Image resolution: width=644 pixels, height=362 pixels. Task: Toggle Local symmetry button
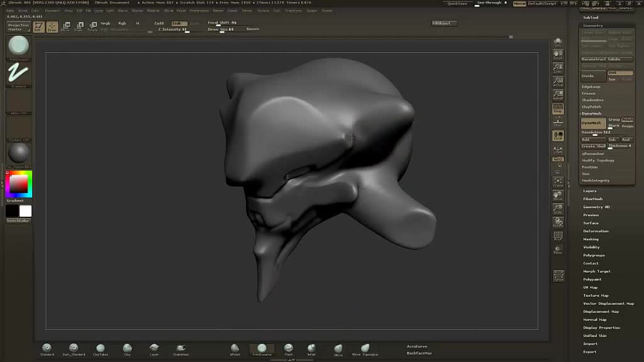click(x=558, y=136)
